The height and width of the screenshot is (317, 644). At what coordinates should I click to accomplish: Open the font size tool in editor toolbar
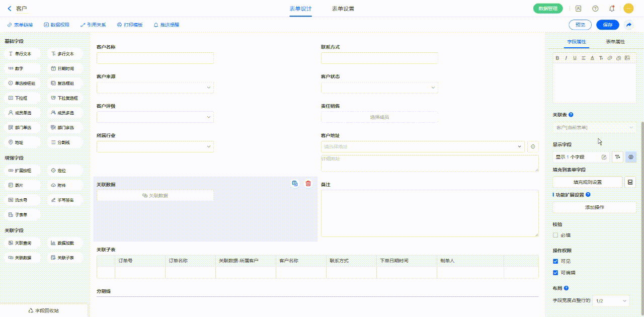pos(601,58)
